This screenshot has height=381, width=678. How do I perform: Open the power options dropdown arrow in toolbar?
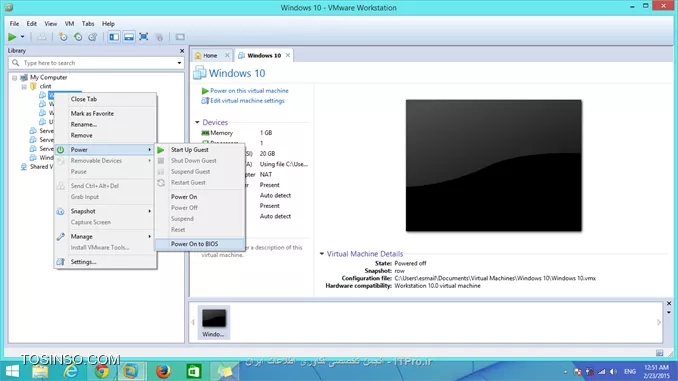point(22,37)
